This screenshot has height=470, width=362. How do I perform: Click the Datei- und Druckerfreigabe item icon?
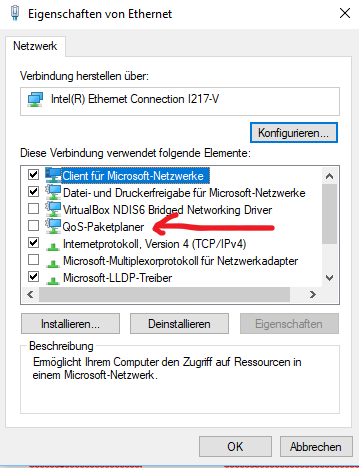[53, 192]
